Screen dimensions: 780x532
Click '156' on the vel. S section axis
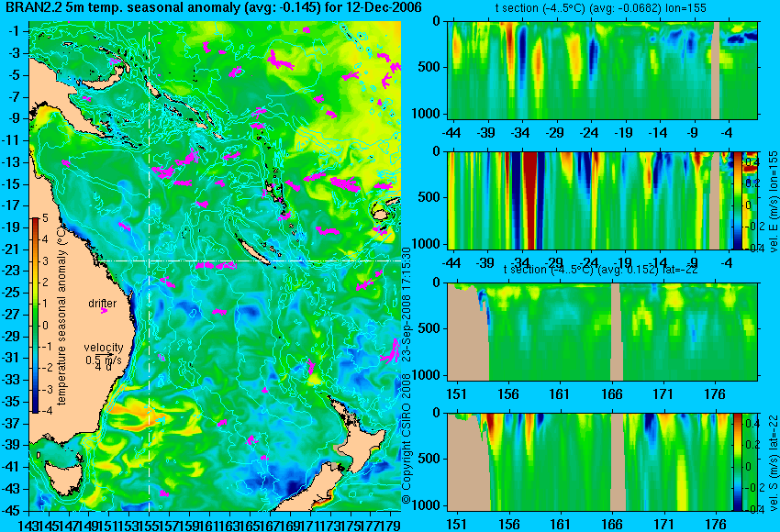(x=508, y=525)
